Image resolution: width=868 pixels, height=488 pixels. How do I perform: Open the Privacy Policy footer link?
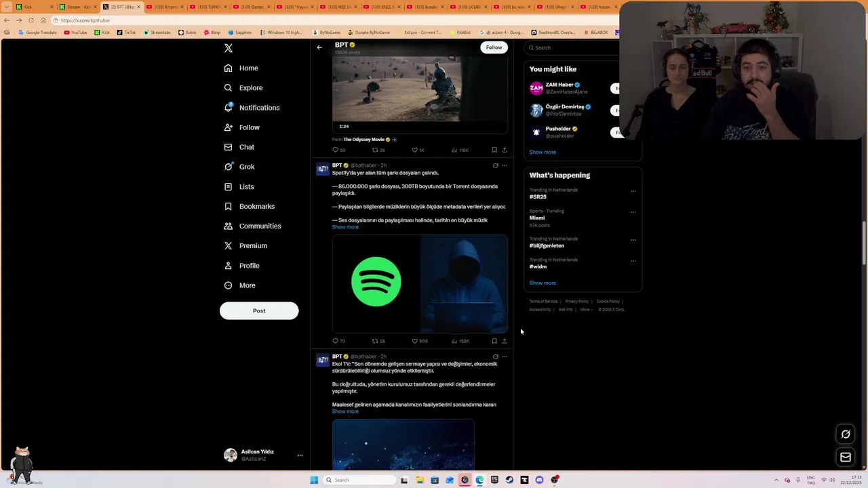(x=577, y=302)
